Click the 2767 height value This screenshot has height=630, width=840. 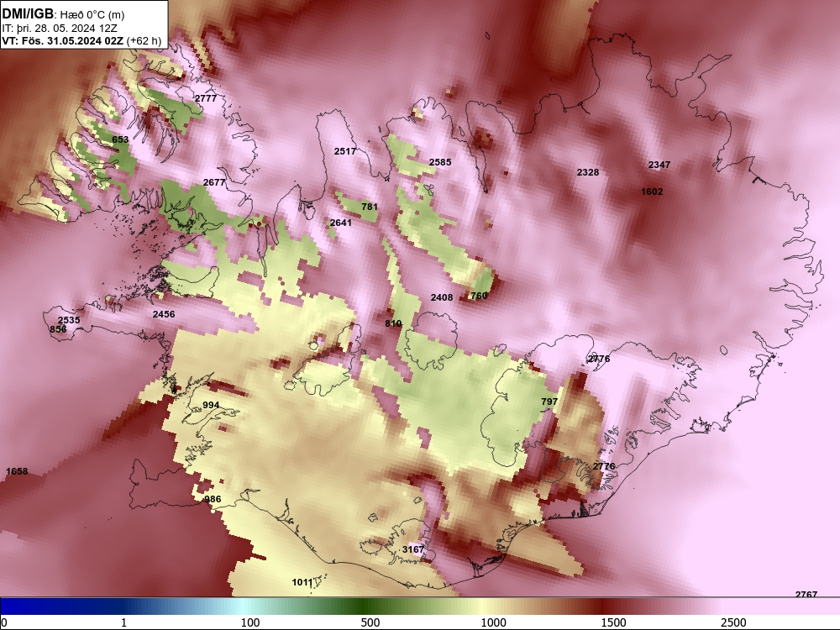(806, 594)
